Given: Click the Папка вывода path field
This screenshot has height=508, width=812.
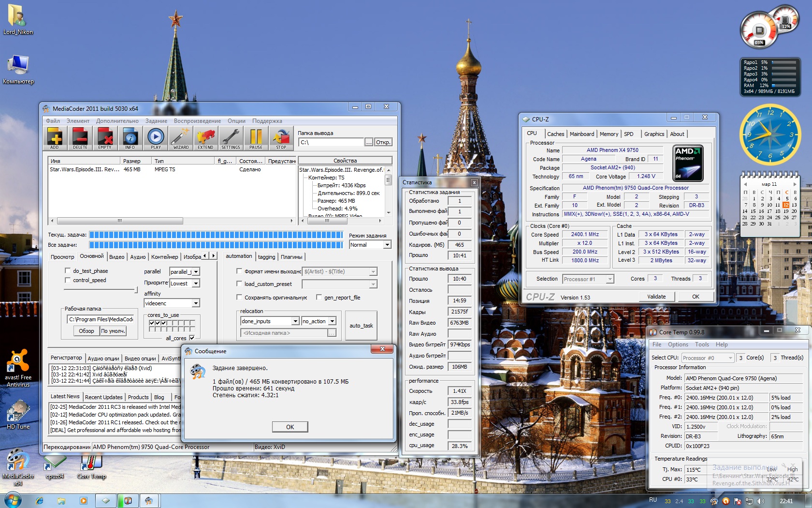Looking at the screenshot, I should [x=331, y=142].
